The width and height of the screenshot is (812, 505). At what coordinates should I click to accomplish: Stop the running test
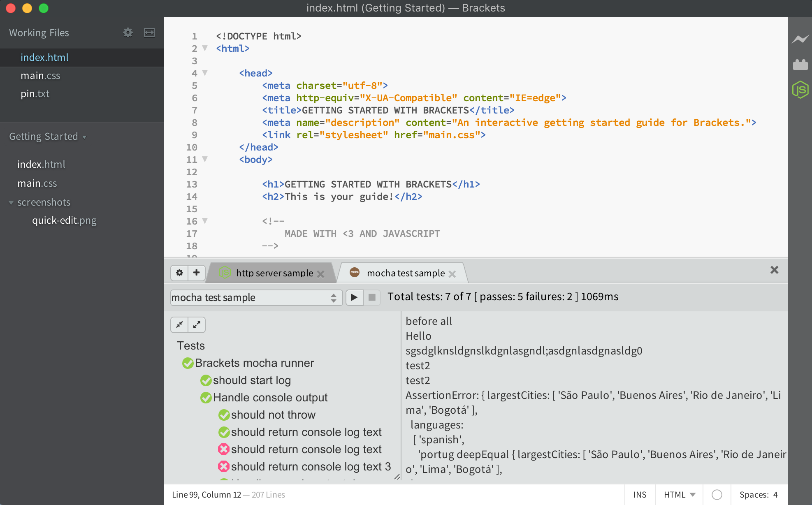pos(372,297)
